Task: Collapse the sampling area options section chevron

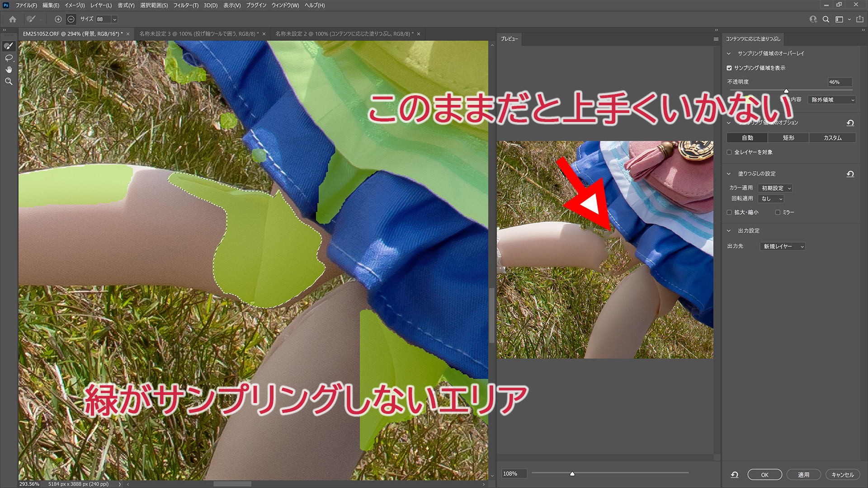Action: point(729,123)
